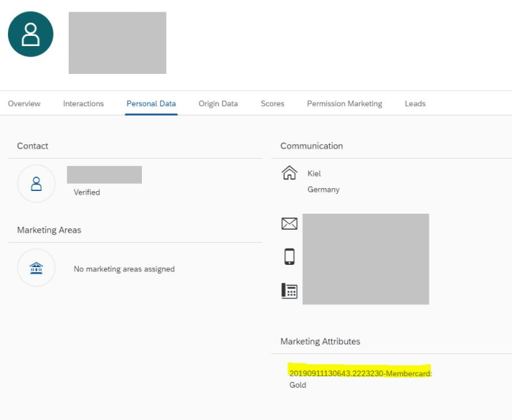Open the Overview tab
Screen dimensions: 512x420
point(24,103)
